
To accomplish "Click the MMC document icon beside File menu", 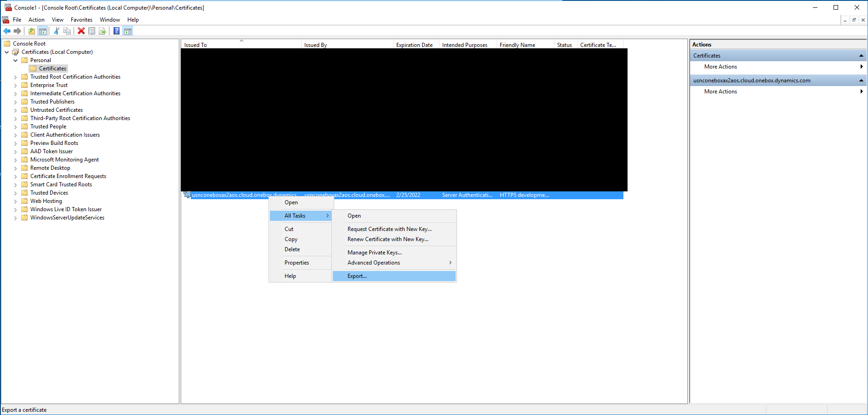I will pyautogui.click(x=6, y=20).
